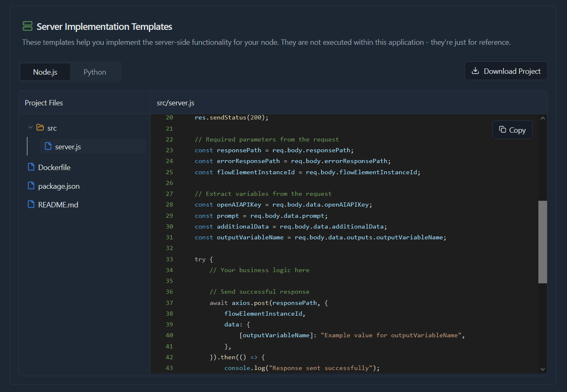Screen dimensions: 567x392
Task: Click the server.js file icon
Action: [48, 146]
